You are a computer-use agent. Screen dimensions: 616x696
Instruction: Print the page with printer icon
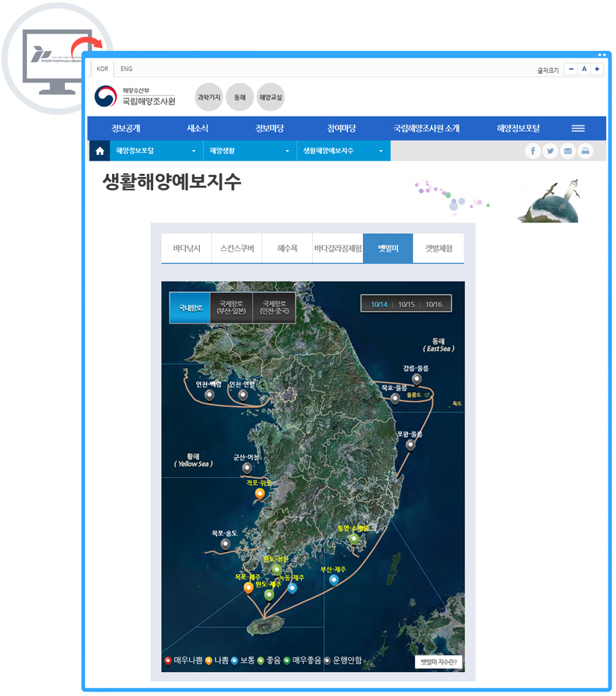586,151
